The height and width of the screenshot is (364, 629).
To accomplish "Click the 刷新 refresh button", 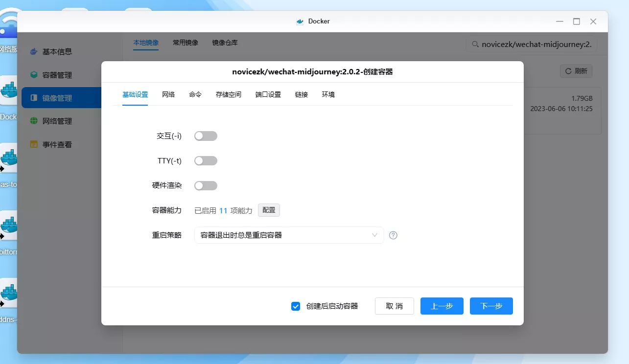I will (x=576, y=71).
